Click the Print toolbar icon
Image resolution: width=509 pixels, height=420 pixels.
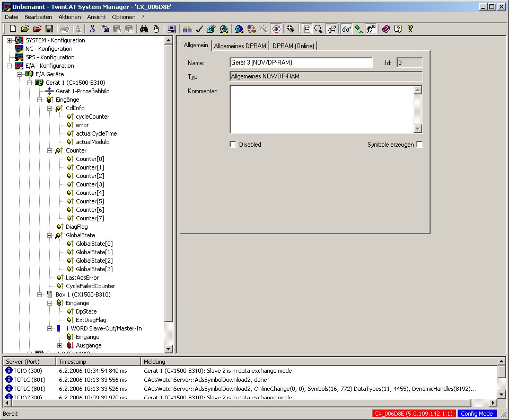(65, 29)
